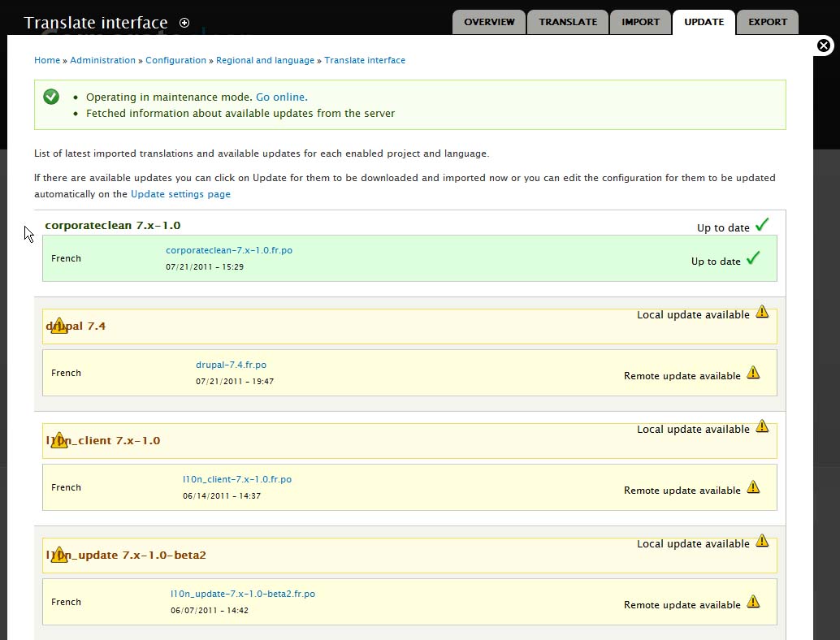Screen dimensions: 840x640
Task: Click the warning icon next to drupal 7.4 Local update
Action: click(x=762, y=312)
